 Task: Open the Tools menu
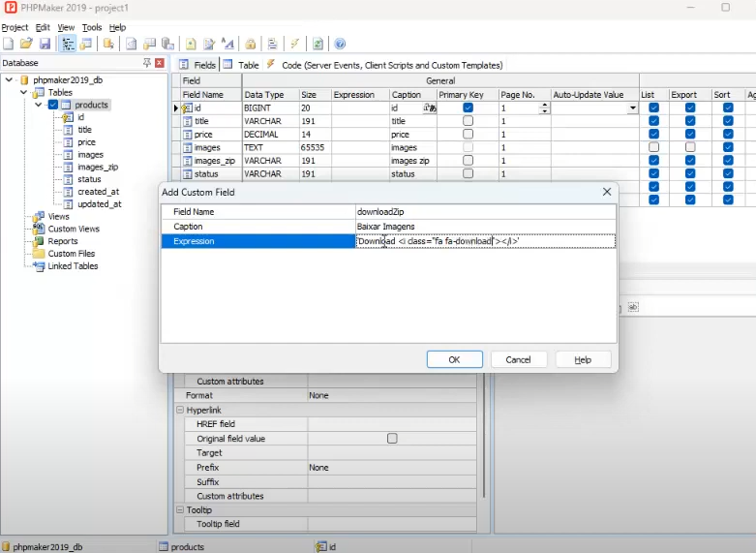click(x=92, y=27)
